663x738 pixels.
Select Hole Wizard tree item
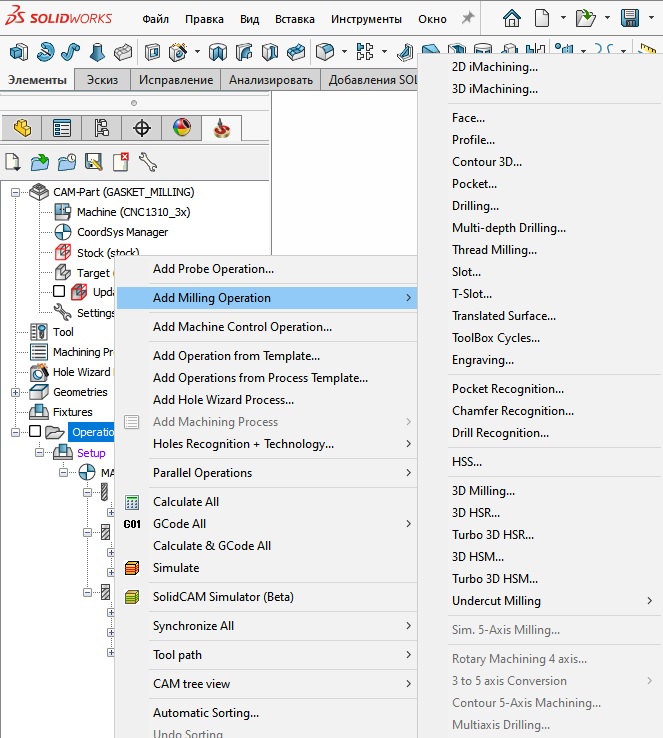(81, 372)
